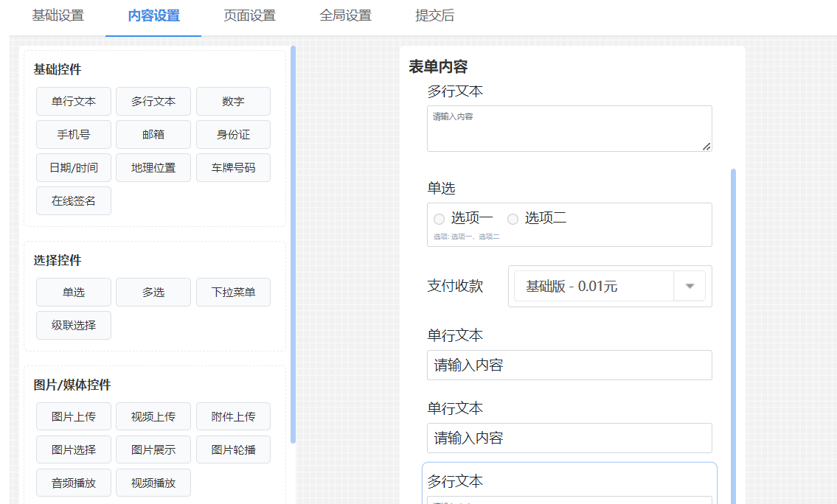Select the 在线签名 control
Viewport: 837px width, 504px height.
73,200
